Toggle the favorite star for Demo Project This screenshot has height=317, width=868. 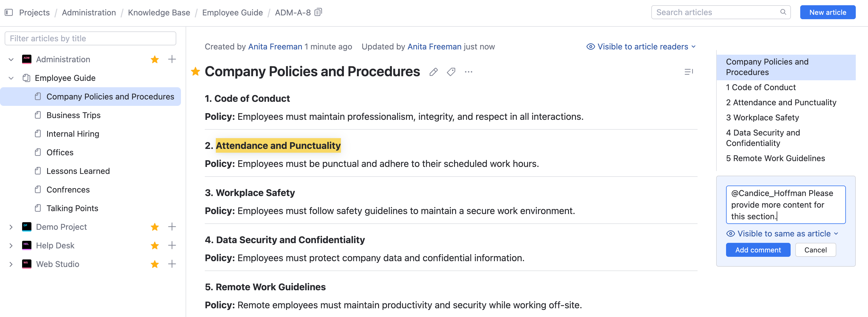coord(155,227)
